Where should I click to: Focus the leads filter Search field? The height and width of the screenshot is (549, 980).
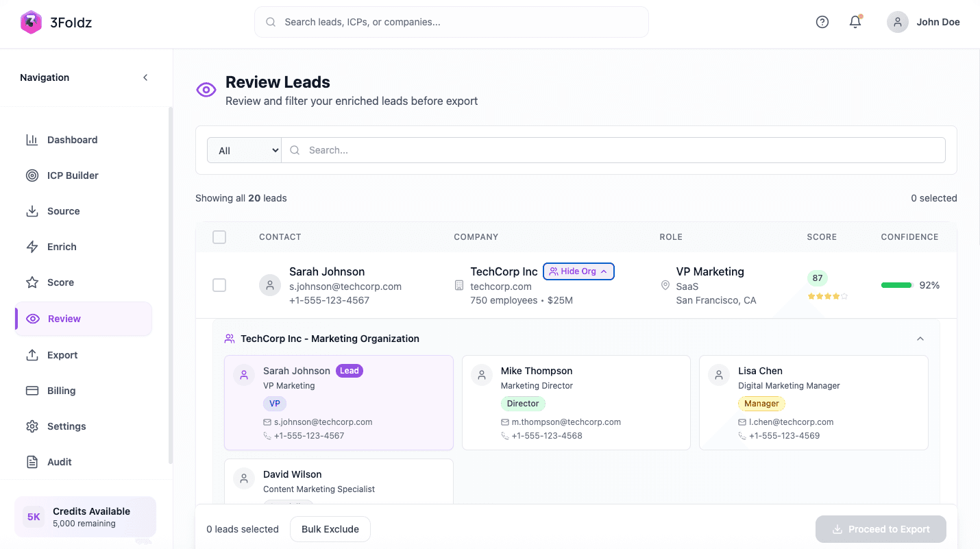point(613,150)
